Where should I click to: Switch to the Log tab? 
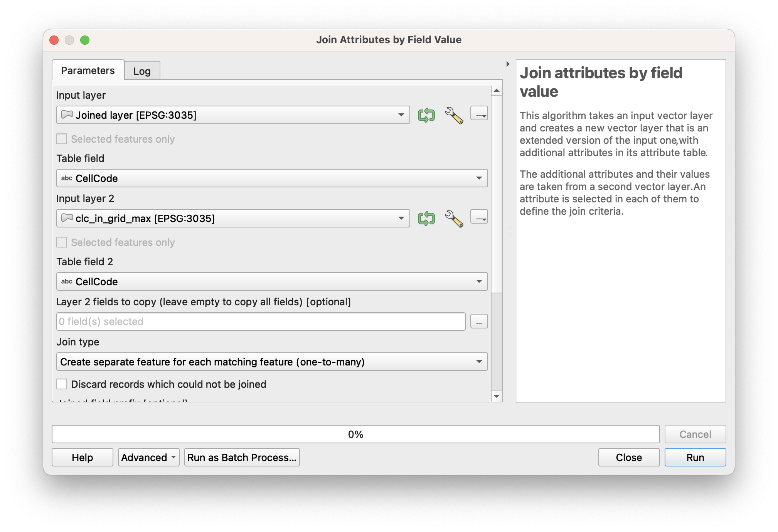pos(142,71)
